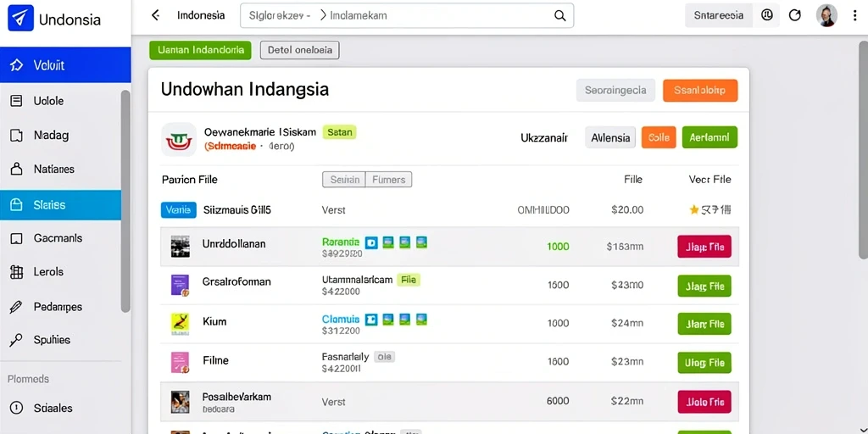The width and height of the screenshot is (868, 434).
Task: Click the Oewanekmarie app logo icon
Action: click(x=179, y=139)
